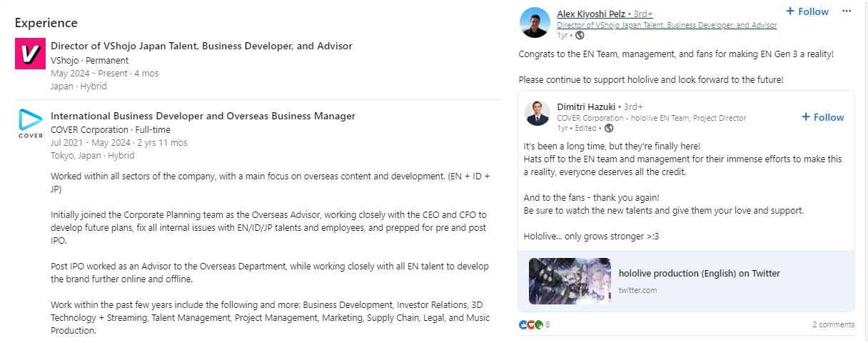Open the hololive Twitter preview thumbnail
Image resolution: width=868 pixels, height=343 pixels.
point(570,281)
